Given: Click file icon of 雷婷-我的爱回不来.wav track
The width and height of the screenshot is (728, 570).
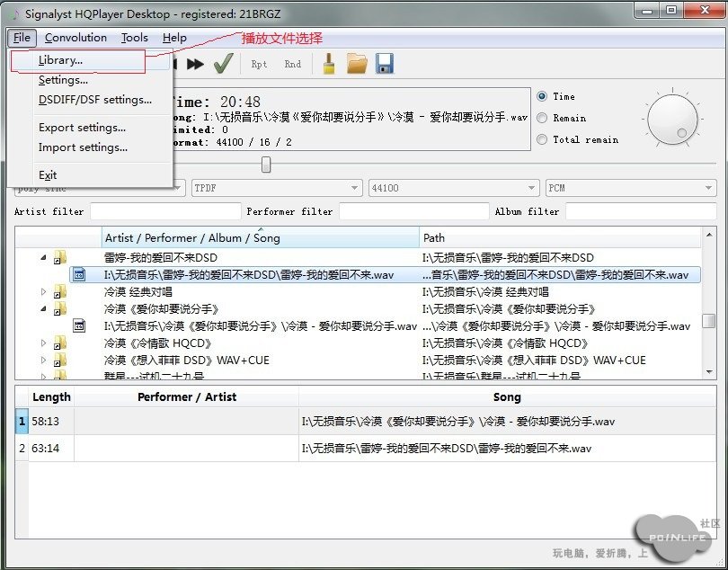Looking at the screenshot, I should click(x=79, y=274).
